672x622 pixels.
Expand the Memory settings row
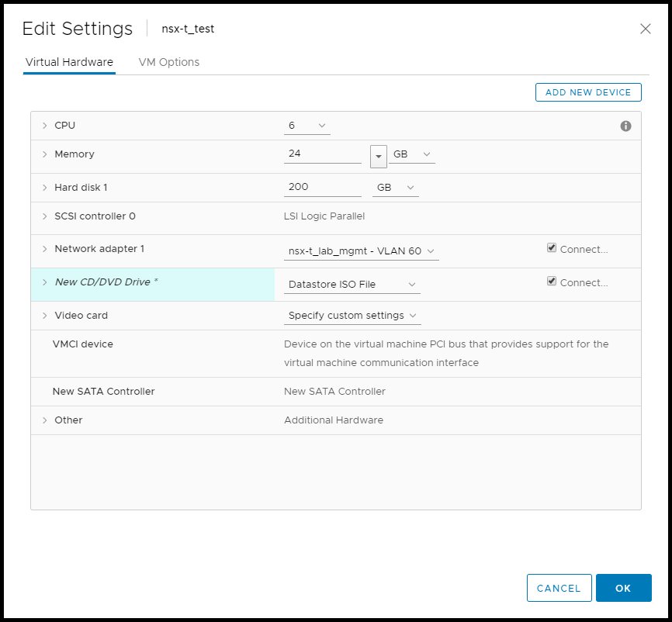coord(45,154)
